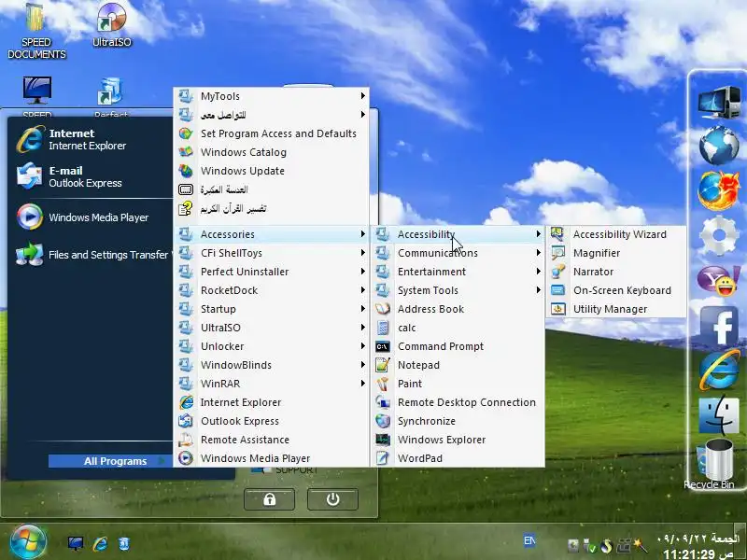Click the power shutdown button
The height and width of the screenshot is (560, 747).
click(x=332, y=499)
